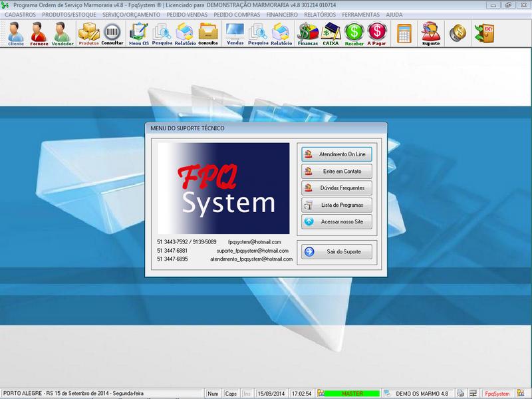Launch the calculator icon in the toolbar
532x399 pixels.
404,33
